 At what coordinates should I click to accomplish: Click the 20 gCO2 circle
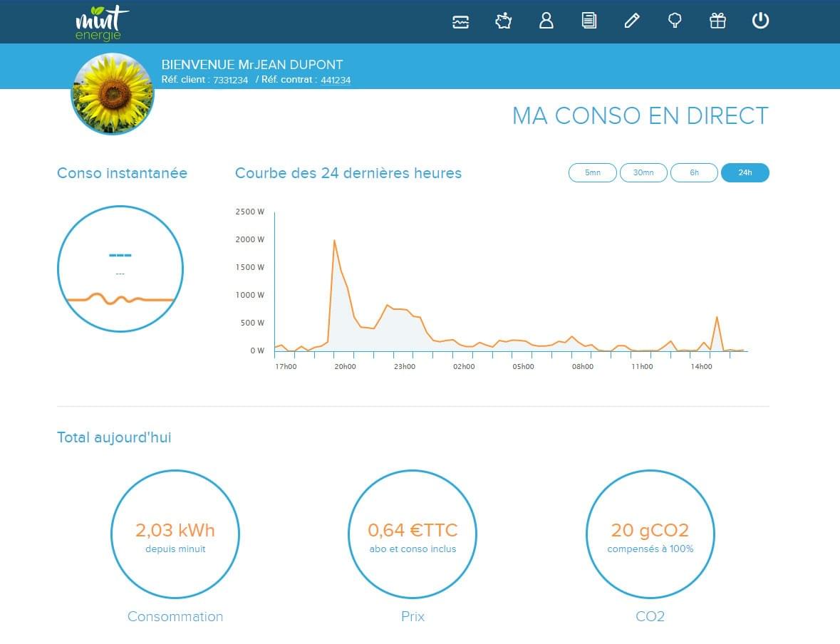[x=650, y=534]
